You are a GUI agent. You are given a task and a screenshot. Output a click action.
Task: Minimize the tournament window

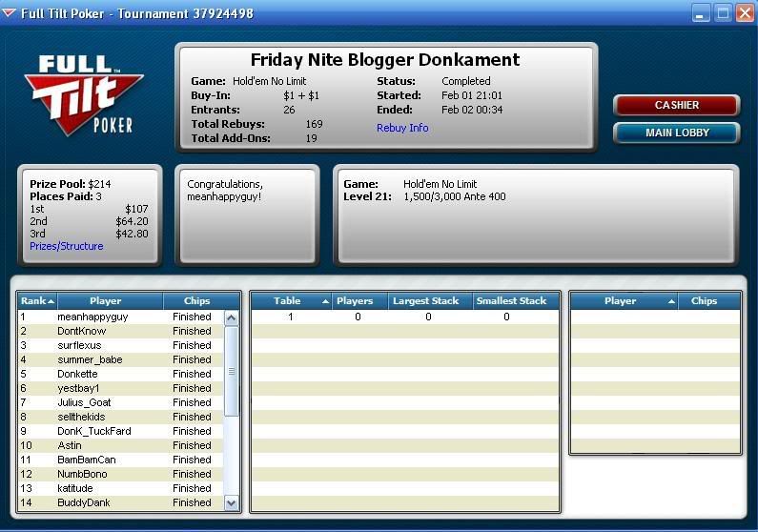coord(702,12)
